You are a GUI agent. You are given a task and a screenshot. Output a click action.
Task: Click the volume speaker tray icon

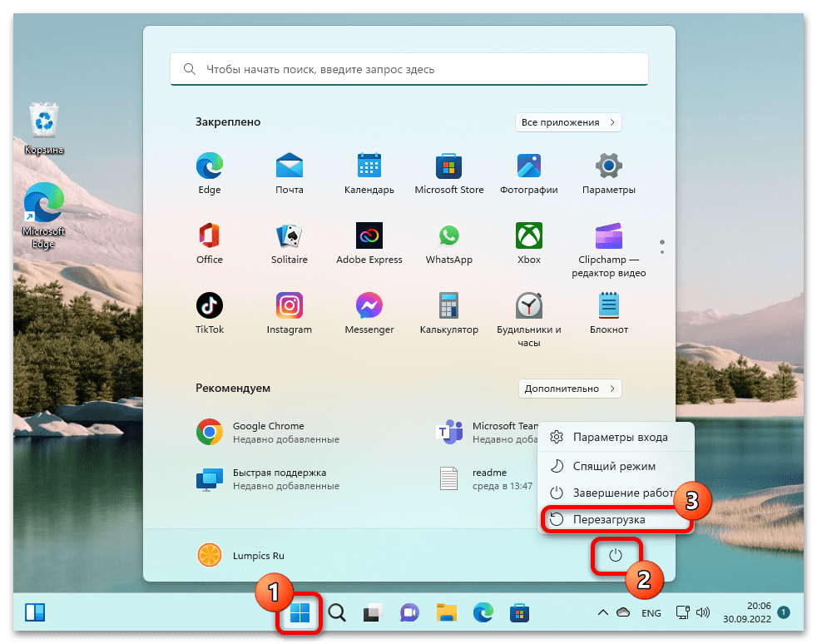pos(703,612)
